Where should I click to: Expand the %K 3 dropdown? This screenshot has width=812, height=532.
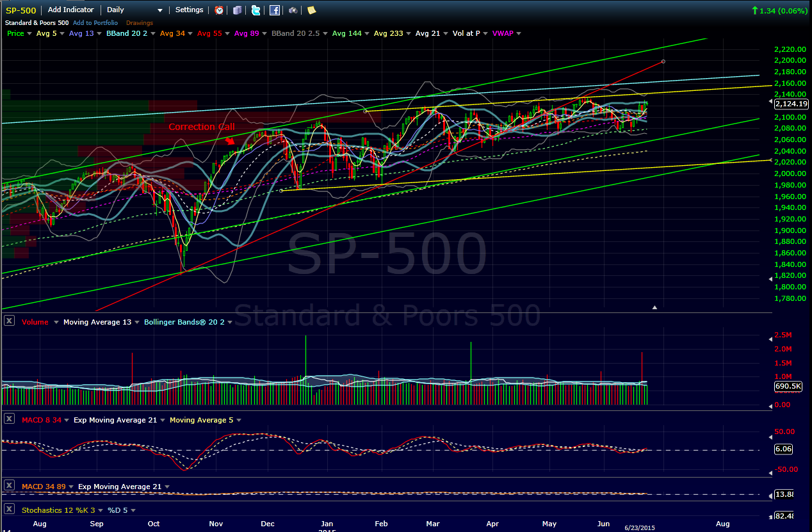[101, 511]
